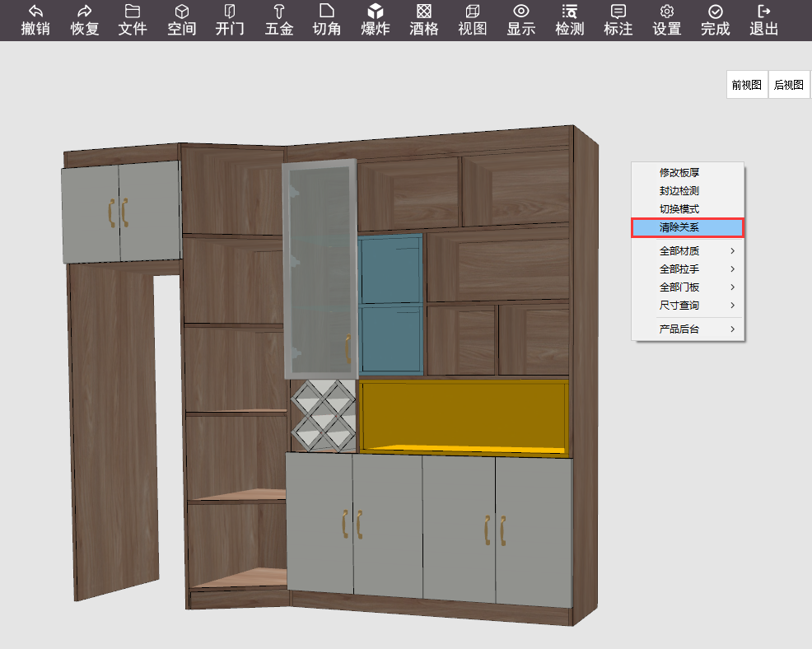Open 设置 settings

tap(667, 21)
